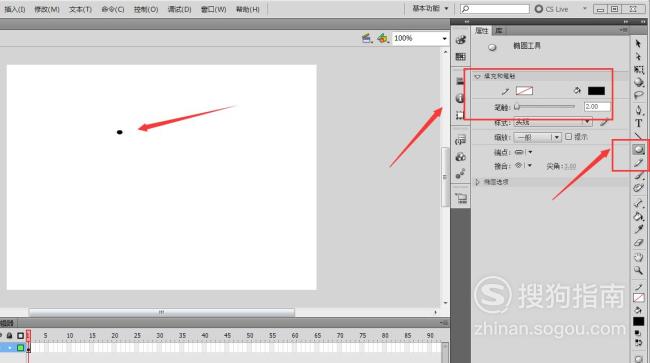
Task: Select the Pen tool
Action: click(x=638, y=110)
